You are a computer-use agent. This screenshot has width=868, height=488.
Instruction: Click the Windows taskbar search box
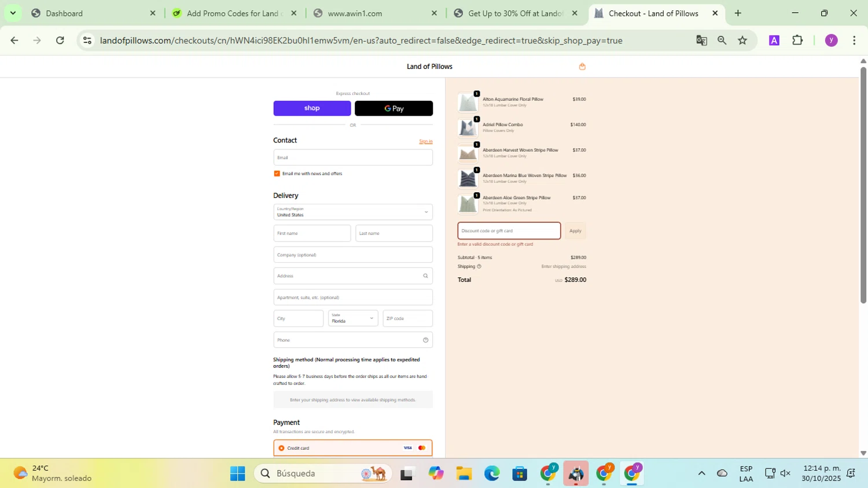323,474
